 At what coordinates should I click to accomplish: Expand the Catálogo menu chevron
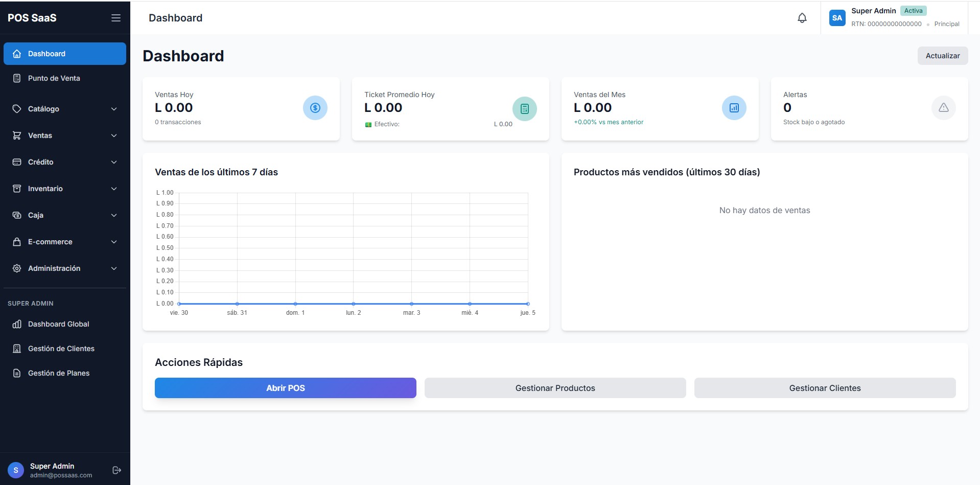(x=114, y=109)
